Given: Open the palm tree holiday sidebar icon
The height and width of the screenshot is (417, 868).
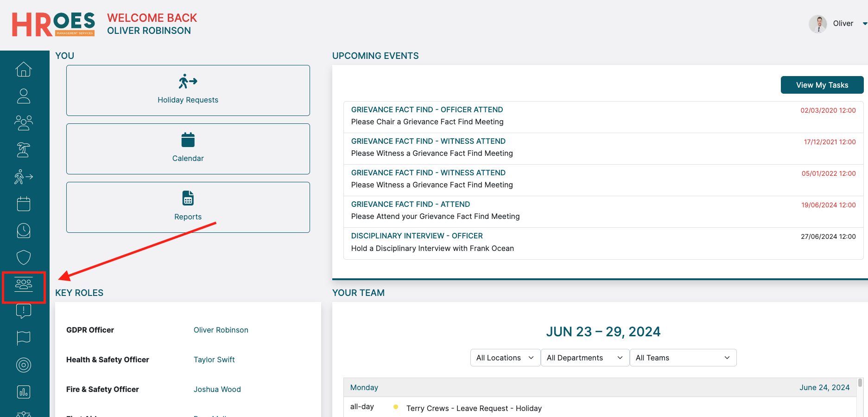Looking at the screenshot, I should (24, 150).
